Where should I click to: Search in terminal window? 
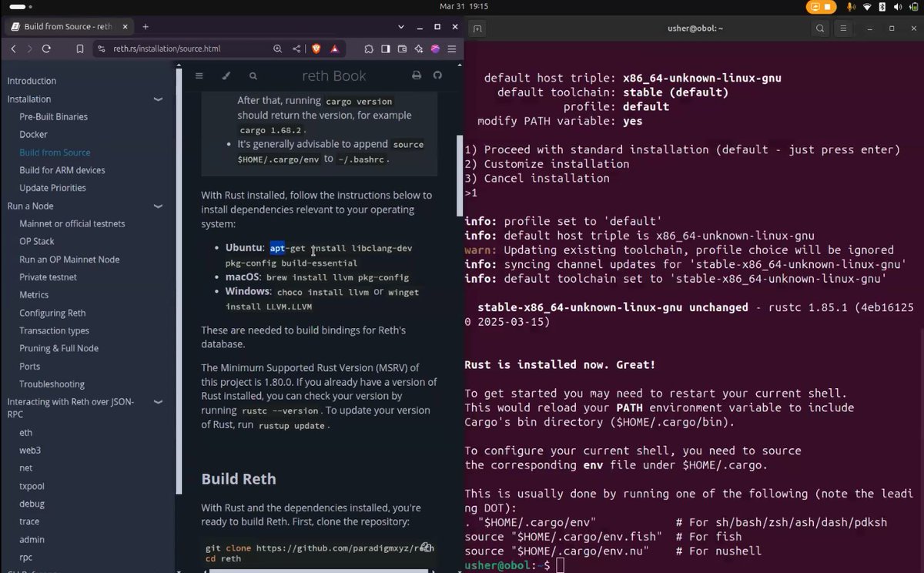821,28
